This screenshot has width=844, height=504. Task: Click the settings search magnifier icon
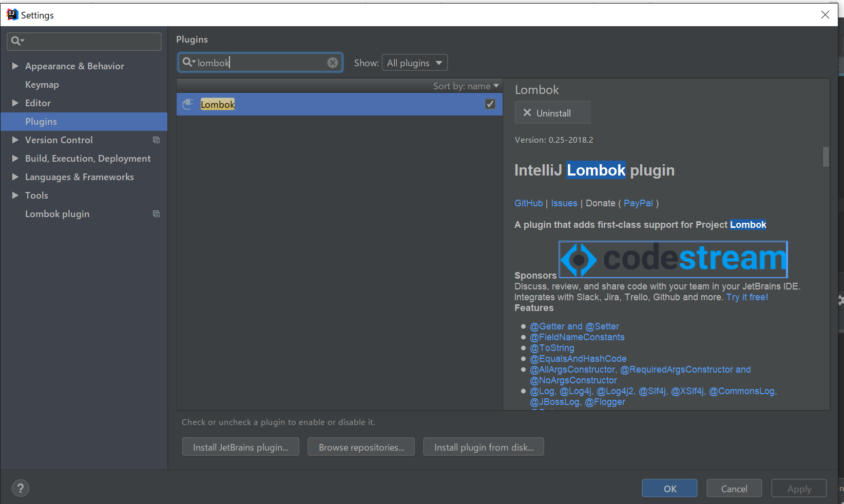tap(16, 41)
